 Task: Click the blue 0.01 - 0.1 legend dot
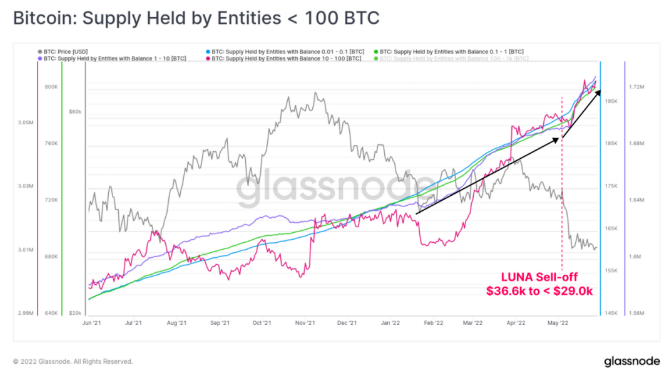point(208,52)
